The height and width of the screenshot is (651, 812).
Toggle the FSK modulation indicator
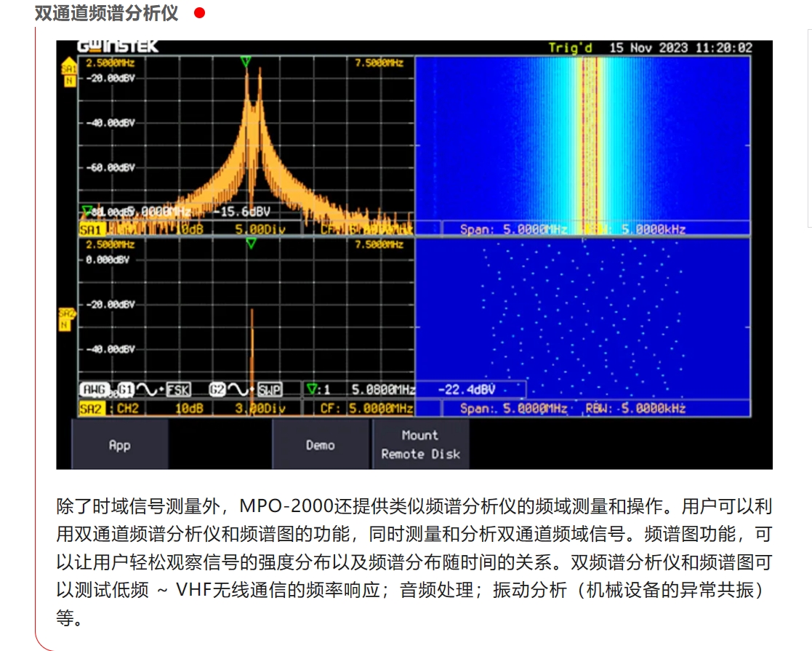[179, 389]
